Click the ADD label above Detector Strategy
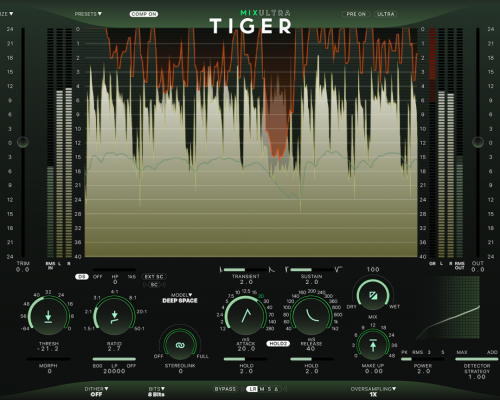Viewport: 500px width, 400px height. (x=492, y=352)
